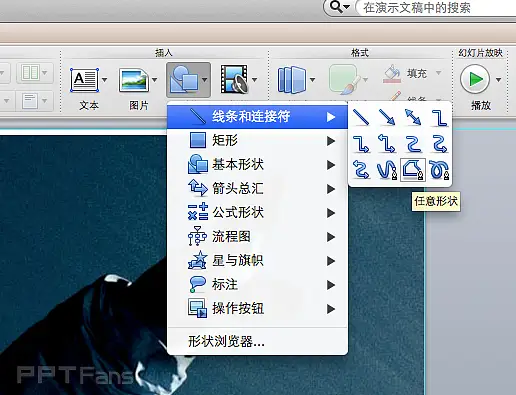The image size is (516, 395).
Task: Open the 公式形状 submenu
Action: pyautogui.click(x=257, y=213)
